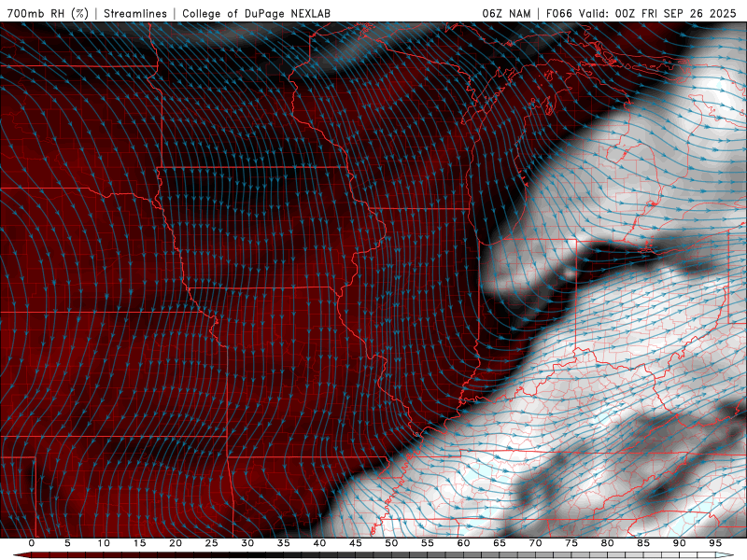Click the "06Z NAM" model run label
This screenshot has width=747, height=560.
click(506, 13)
